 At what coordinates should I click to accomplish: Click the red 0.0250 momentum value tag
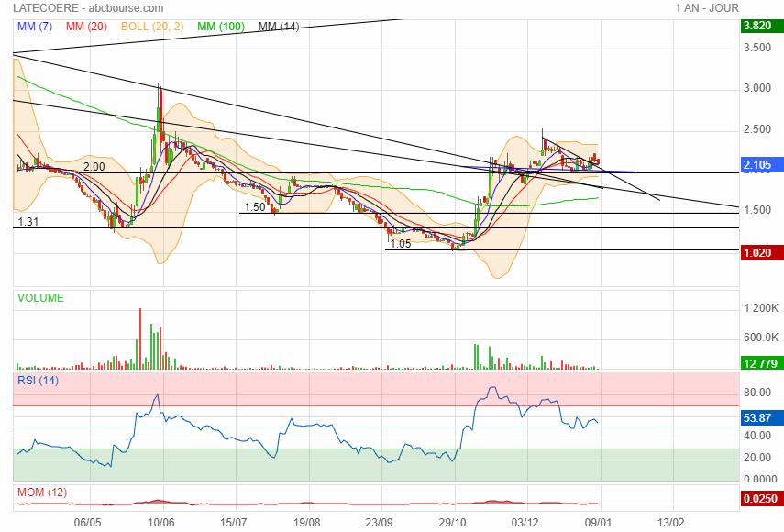(761, 498)
